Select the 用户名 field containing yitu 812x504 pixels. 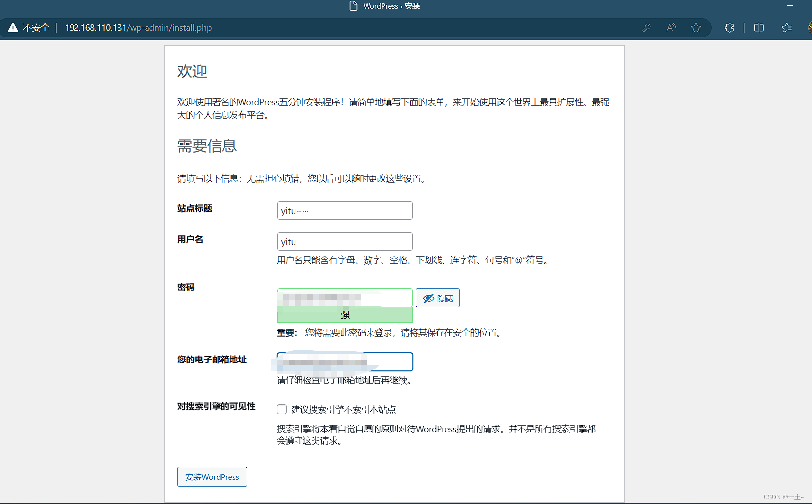345,241
